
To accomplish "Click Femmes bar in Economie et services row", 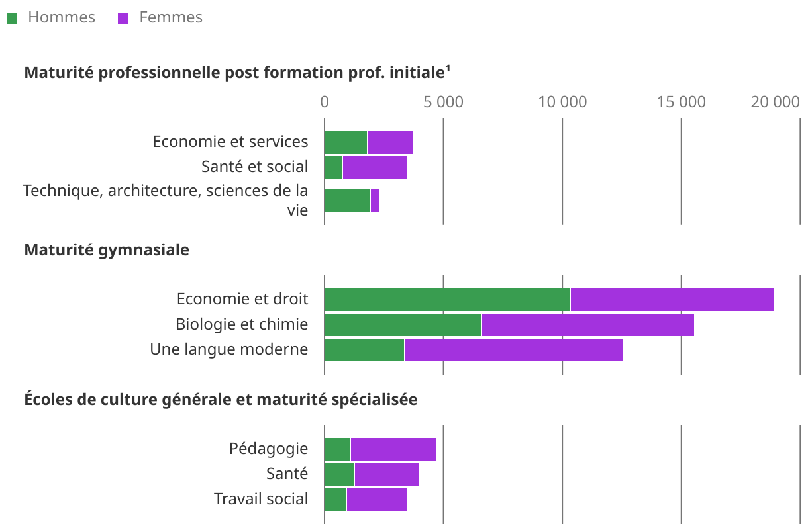I will (390, 142).
